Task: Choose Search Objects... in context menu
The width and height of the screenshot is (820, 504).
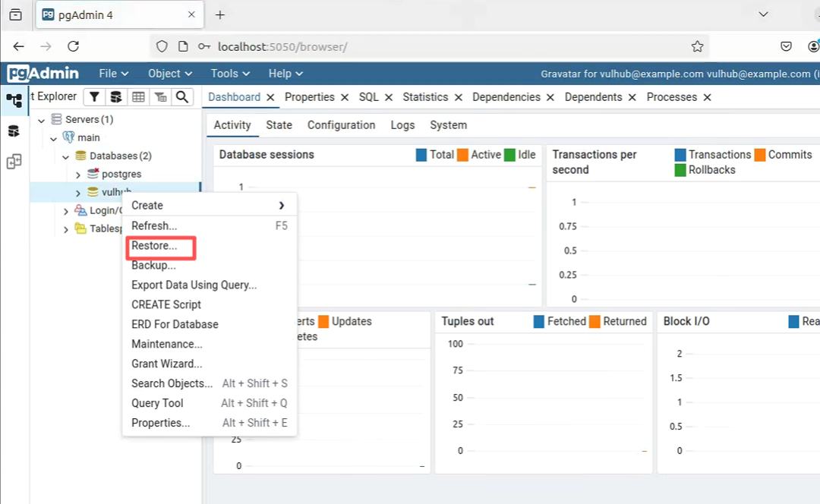Action: pyautogui.click(x=210, y=384)
